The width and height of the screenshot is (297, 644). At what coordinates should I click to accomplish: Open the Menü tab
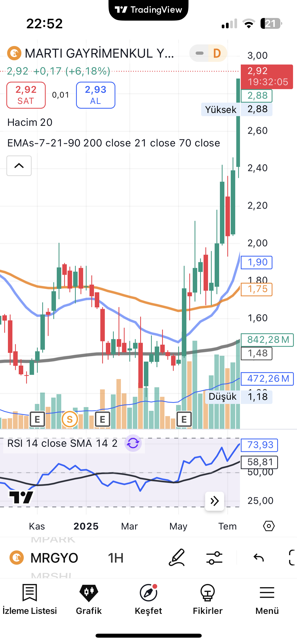pyautogui.click(x=267, y=600)
